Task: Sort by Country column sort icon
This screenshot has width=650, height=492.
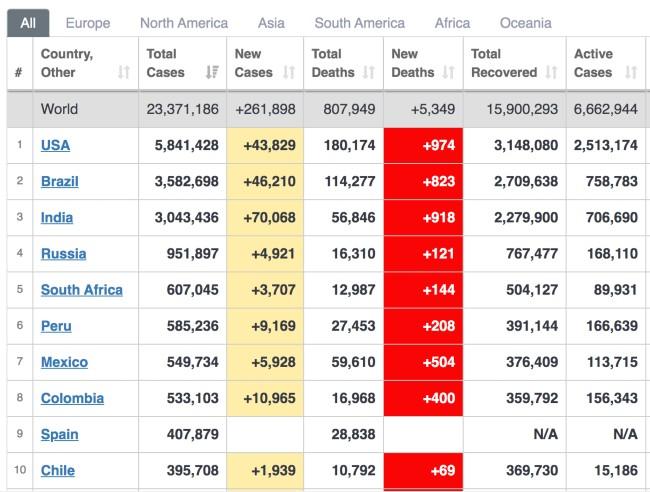Action: point(124,72)
